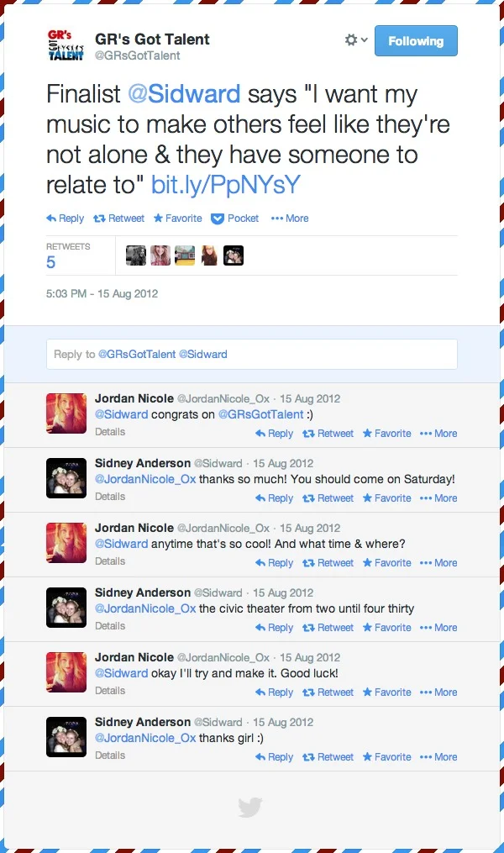The width and height of the screenshot is (504, 853).
Task: Open the bit.ly/PpNYsY link
Action: pos(226,185)
